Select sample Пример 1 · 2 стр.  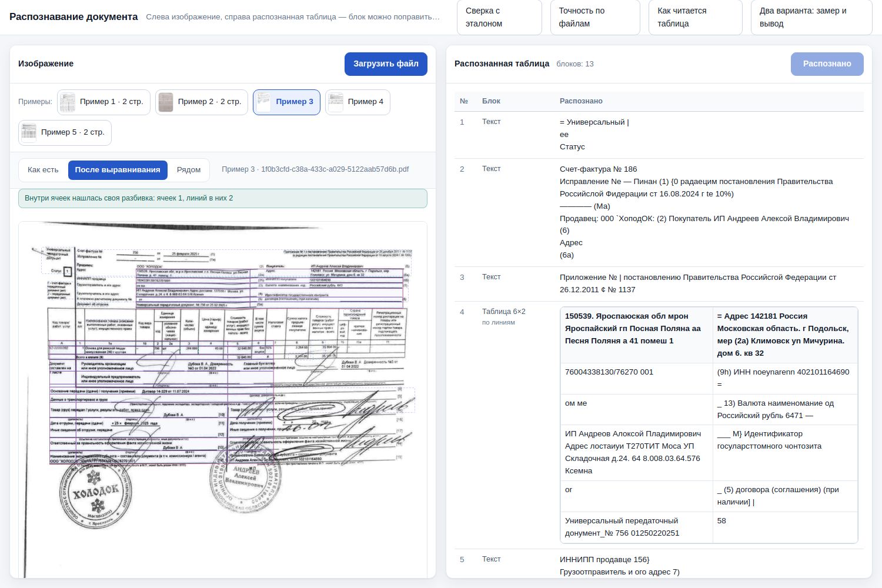tap(104, 102)
